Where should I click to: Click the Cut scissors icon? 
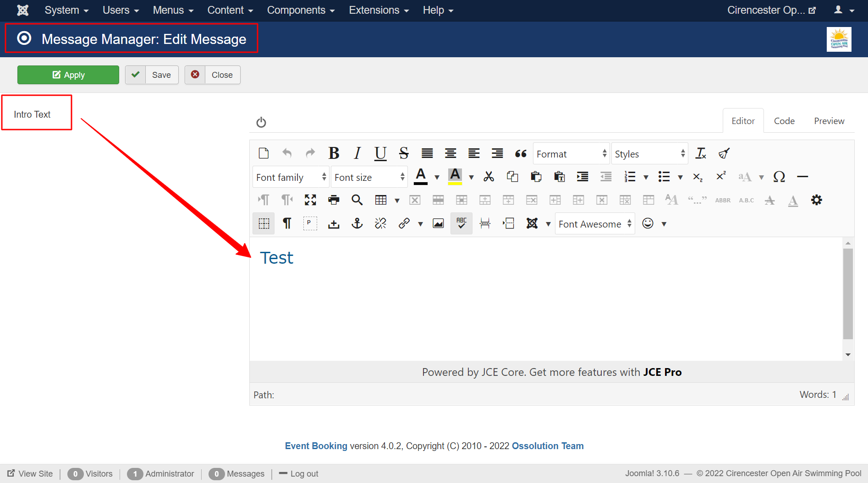(x=489, y=177)
